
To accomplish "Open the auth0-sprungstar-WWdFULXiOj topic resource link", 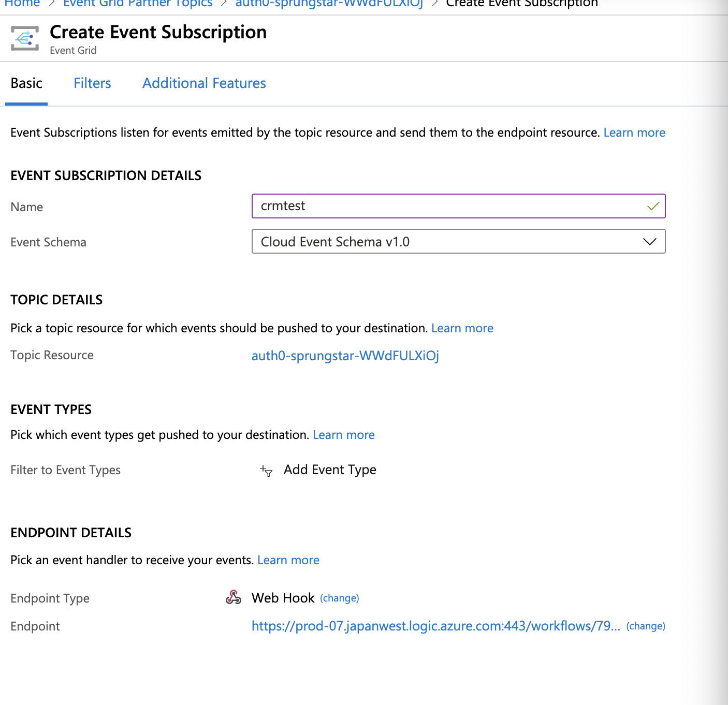I will click(345, 356).
